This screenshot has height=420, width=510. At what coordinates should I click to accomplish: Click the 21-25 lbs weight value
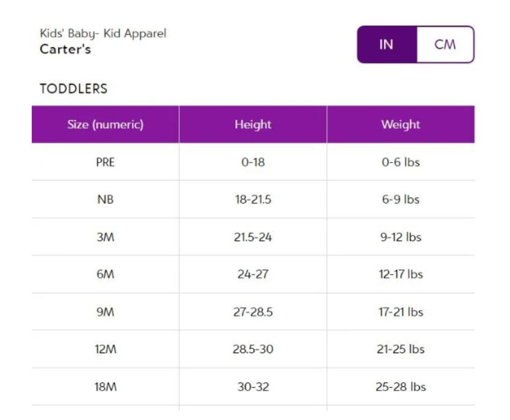coord(401,349)
